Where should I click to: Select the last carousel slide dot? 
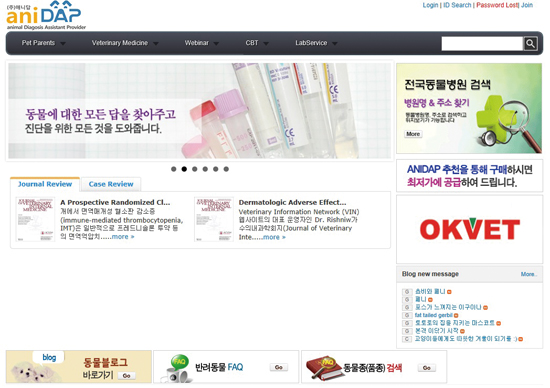click(226, 169)
